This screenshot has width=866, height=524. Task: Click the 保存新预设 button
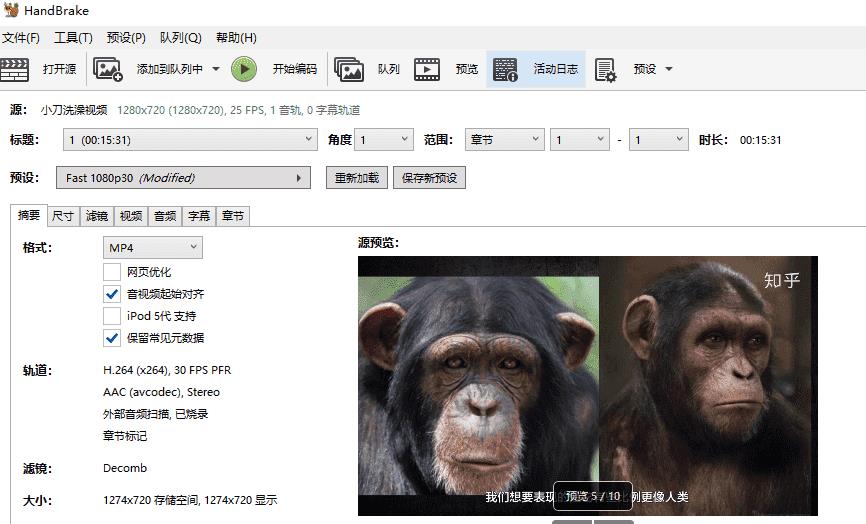coord(429,178)
